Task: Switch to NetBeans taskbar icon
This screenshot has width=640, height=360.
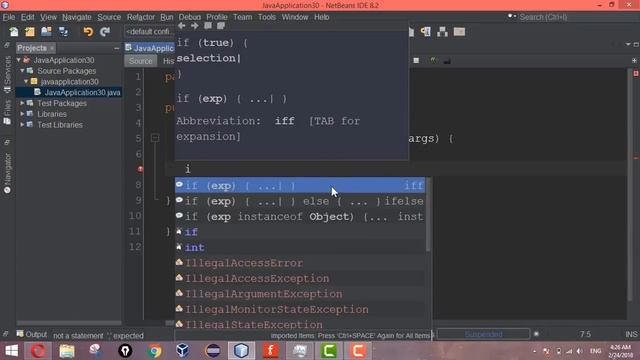Action: (x=241, y=351)
